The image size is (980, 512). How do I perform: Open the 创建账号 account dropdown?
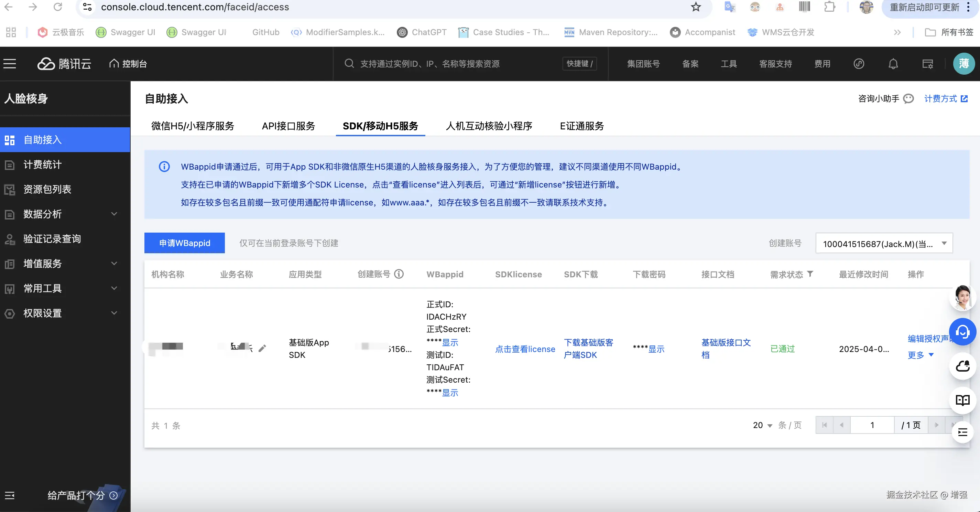(x=884, y=243)
